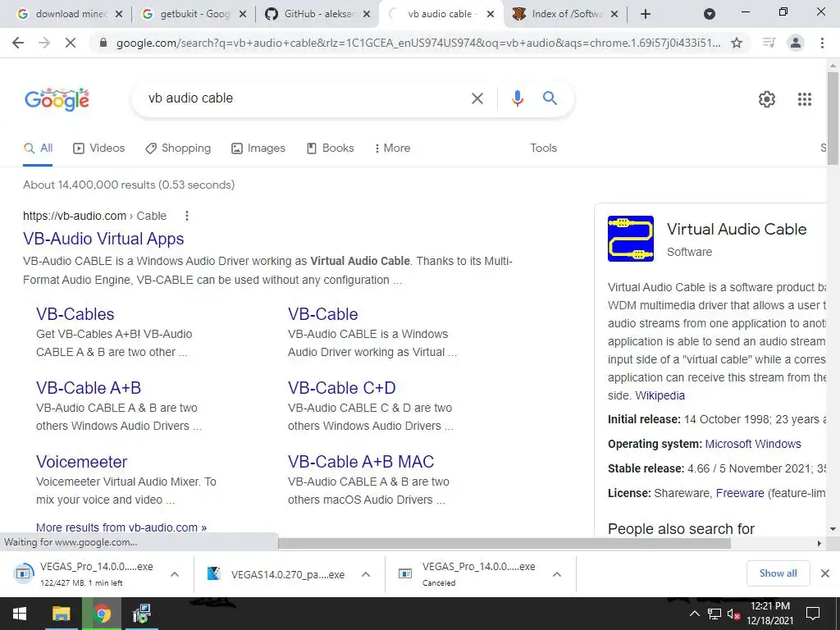
Task: Open the VB-Cable A+B sitelink
Action: tap(89, 388)
